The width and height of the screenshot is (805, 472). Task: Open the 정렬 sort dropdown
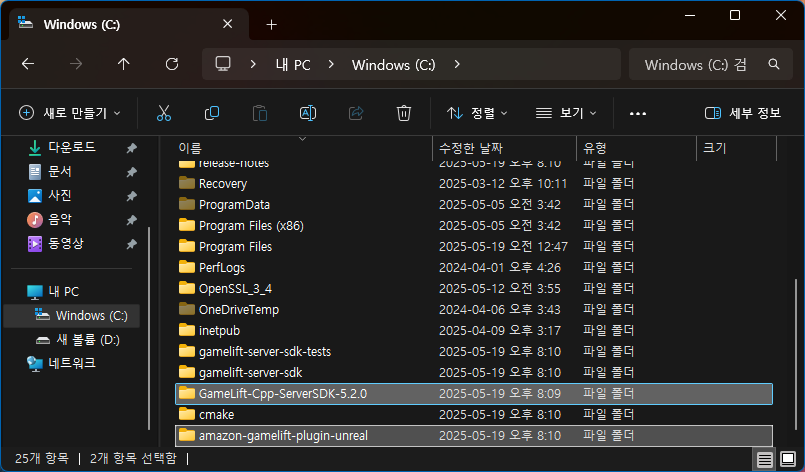(477, 113)
